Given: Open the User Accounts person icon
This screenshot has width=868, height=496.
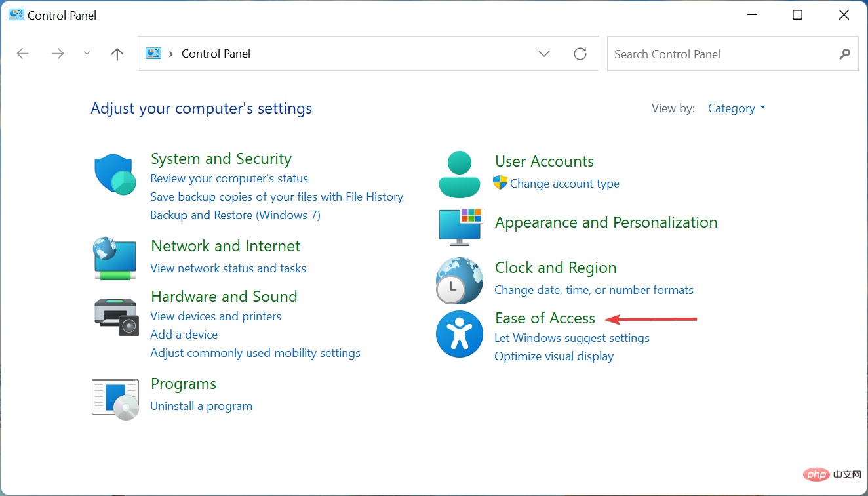Looking at the screenshot, I should coord(460,174).
